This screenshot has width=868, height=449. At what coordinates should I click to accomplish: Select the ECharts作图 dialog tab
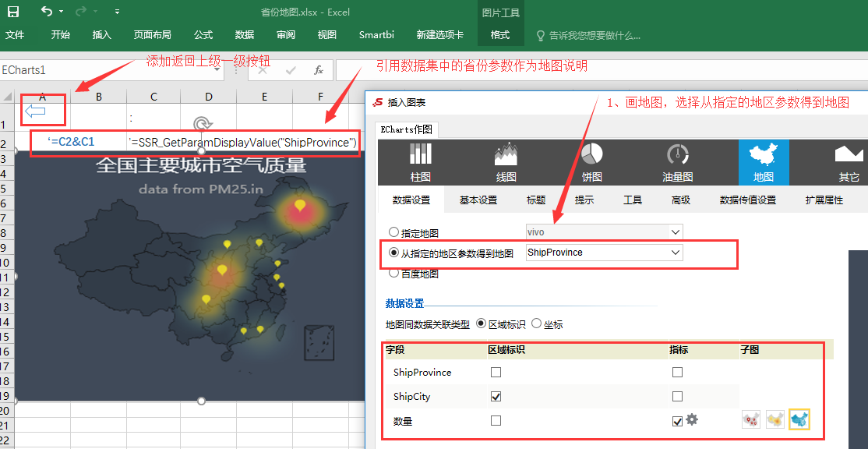click(407, 129)
